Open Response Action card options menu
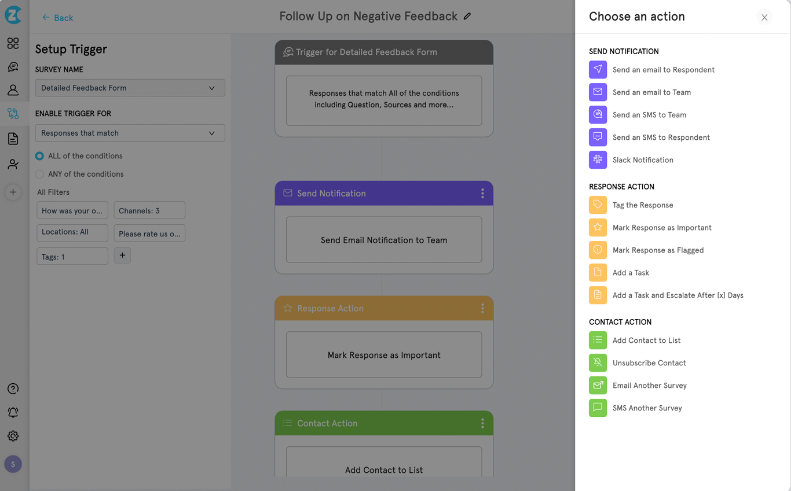The image size is (791, 491). (x=482, y=308)
